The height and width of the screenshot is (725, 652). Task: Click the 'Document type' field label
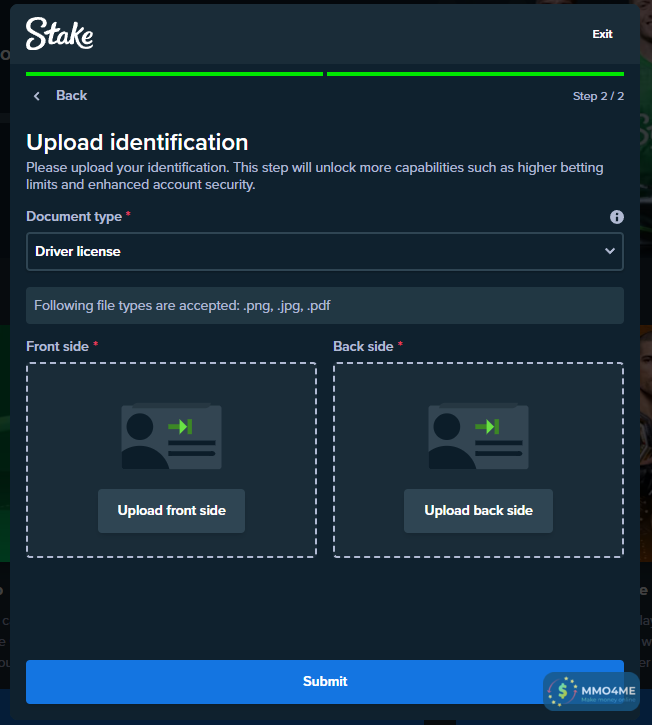coord(74,216)
